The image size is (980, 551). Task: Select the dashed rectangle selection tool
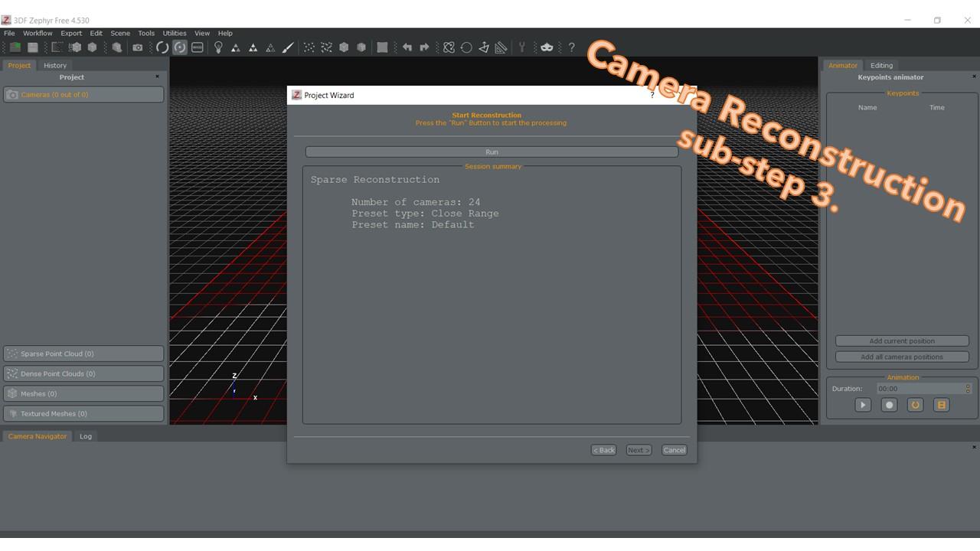coord(57,47)
